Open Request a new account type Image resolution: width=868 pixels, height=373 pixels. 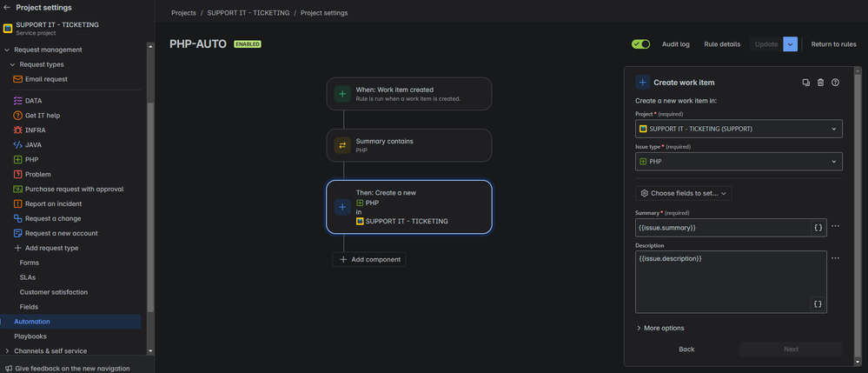tap(62, 233)
